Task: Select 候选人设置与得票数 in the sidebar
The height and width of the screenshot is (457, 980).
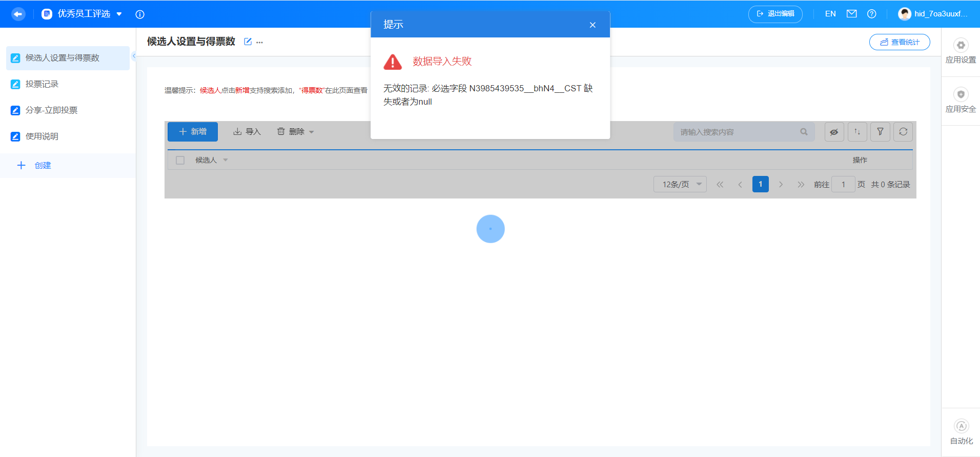Action: [x=68, y=58]
